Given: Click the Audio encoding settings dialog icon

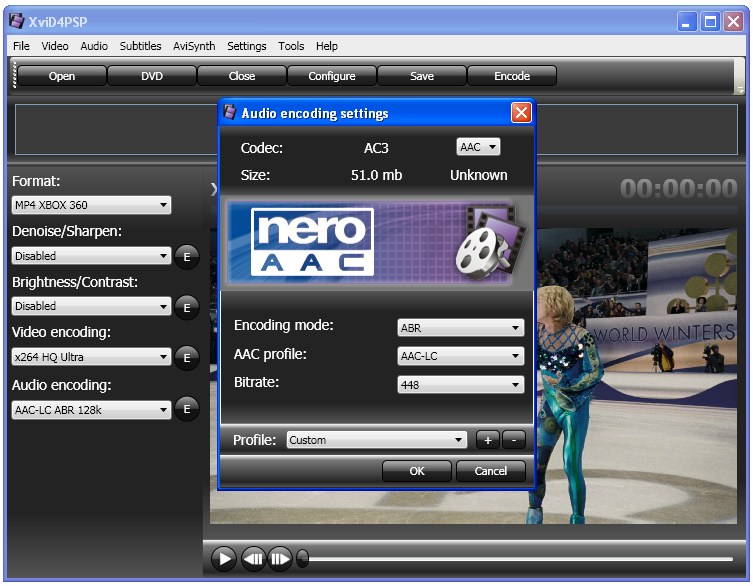Looking at the screenshot, I should point(230,112).
